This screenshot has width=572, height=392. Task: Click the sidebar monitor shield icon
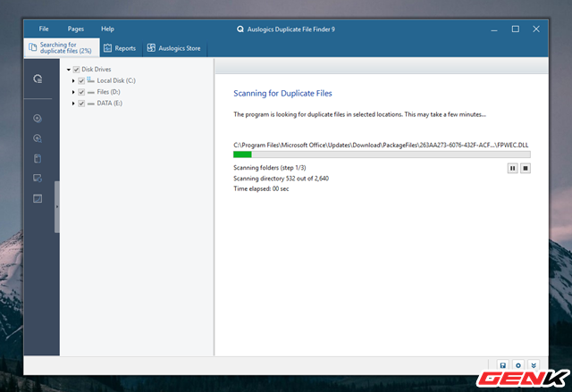click(x=38, y=179)
